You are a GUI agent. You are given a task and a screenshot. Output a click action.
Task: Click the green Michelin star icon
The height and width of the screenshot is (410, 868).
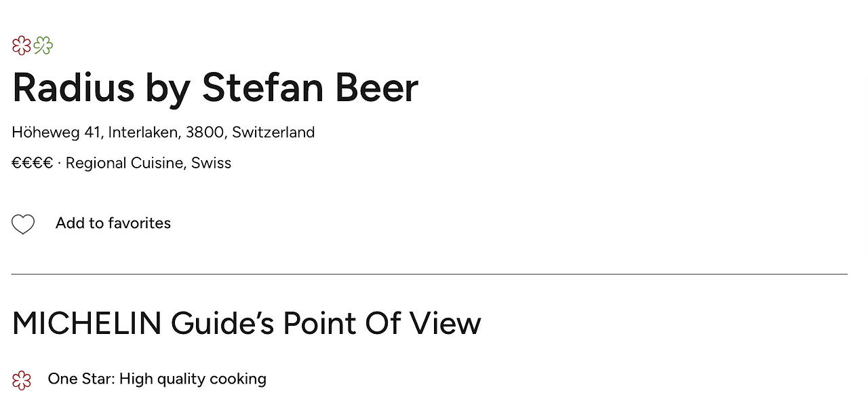click(43, 45)
